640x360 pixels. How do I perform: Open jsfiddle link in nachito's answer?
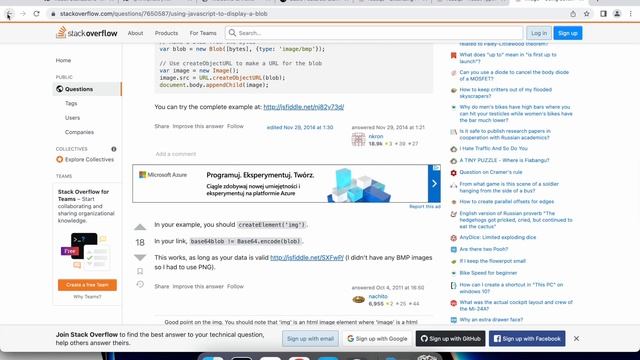(307, 258)
